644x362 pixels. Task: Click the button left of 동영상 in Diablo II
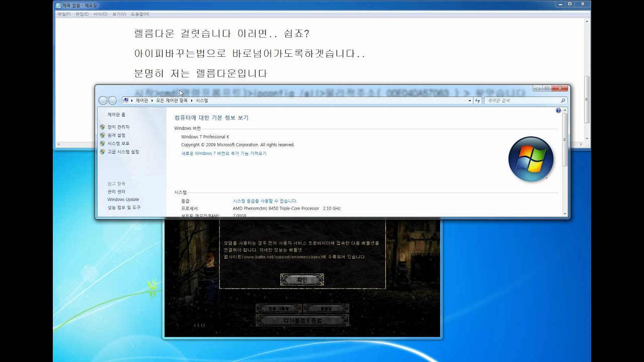tap(279, 308)
